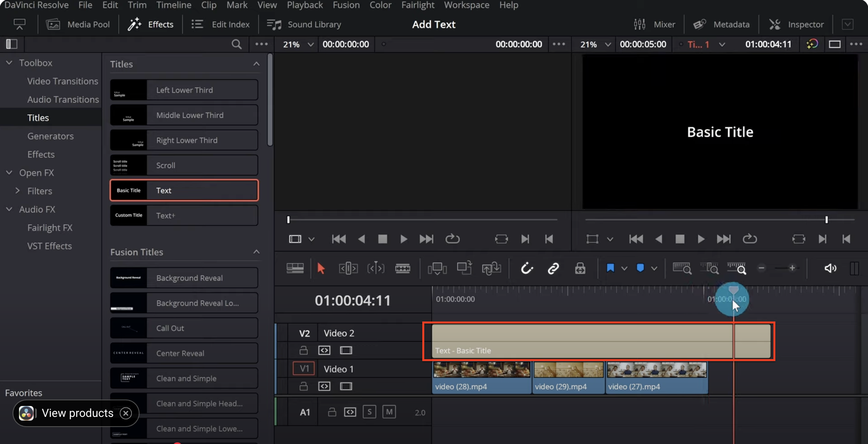Viewport: 868px width, 444px height.
Task: Collapse the Open FX tree section
Action: pyautogui.click(x=9, y=172)
